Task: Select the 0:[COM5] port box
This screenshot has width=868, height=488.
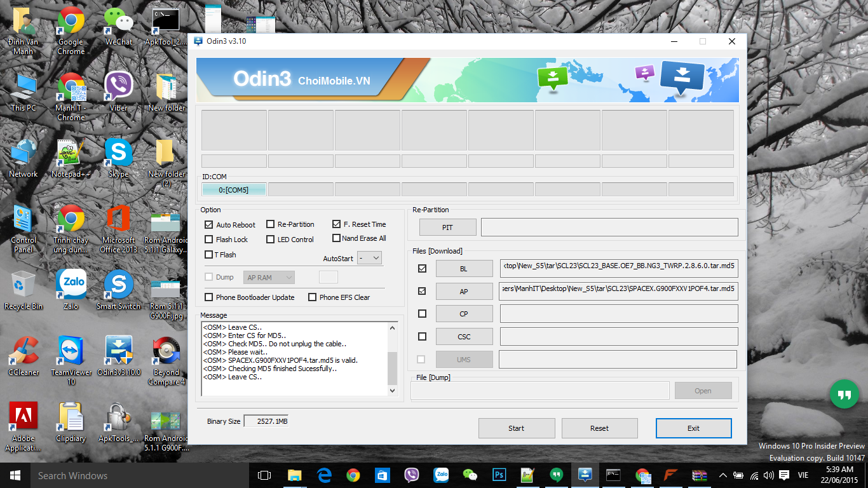Action: point(234,189)
